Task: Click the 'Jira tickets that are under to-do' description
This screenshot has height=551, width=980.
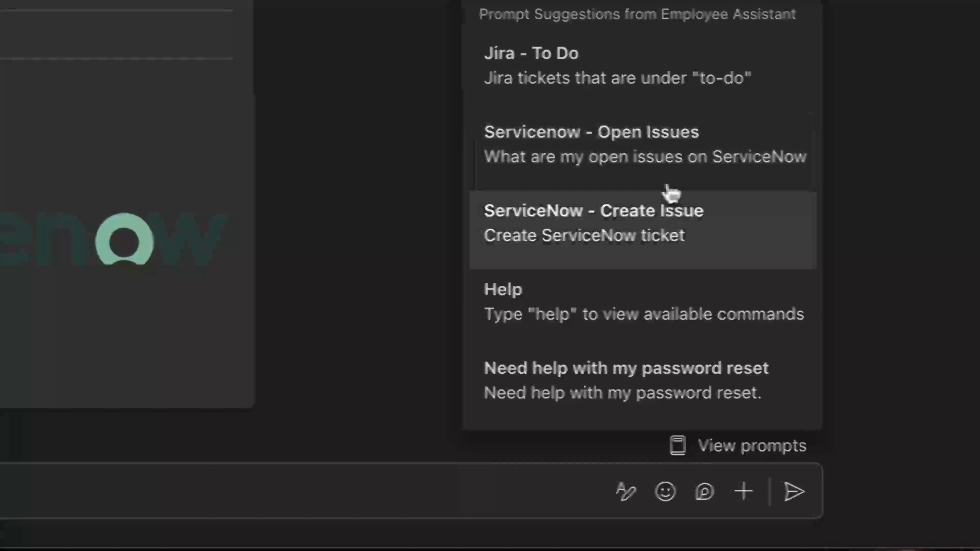Action: pos(617,78)
